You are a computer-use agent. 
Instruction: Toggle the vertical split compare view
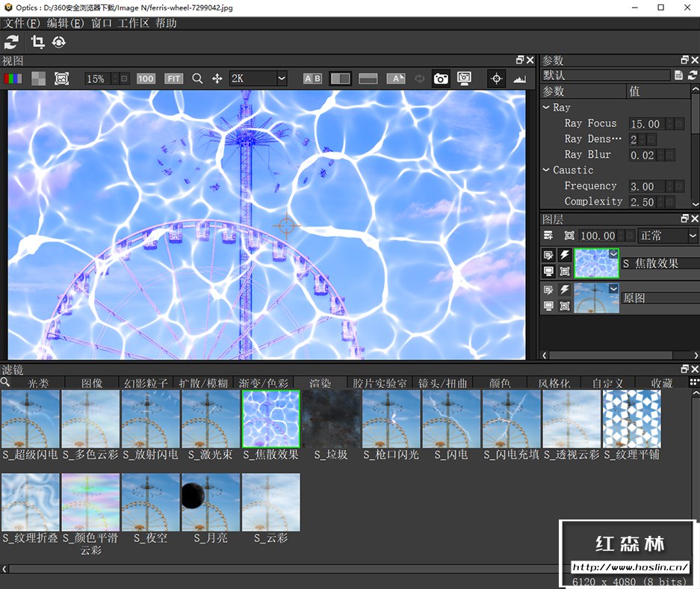click(340, 78)
